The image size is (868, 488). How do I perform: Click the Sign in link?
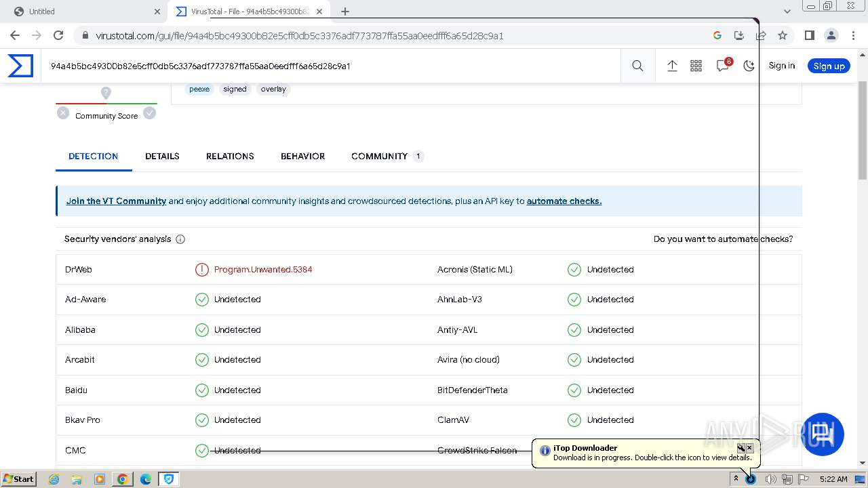coord(781,66)
